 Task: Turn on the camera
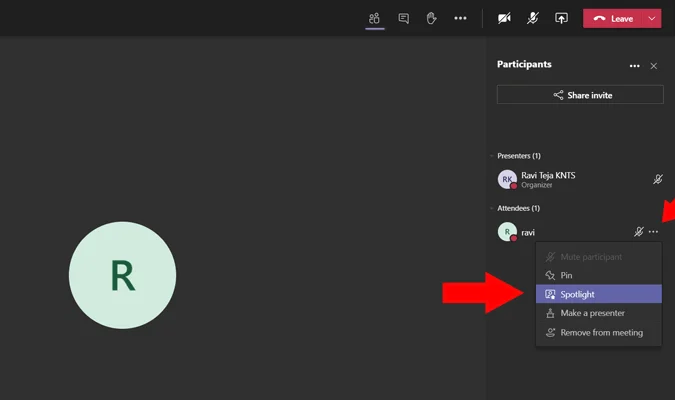pos(504,18)
